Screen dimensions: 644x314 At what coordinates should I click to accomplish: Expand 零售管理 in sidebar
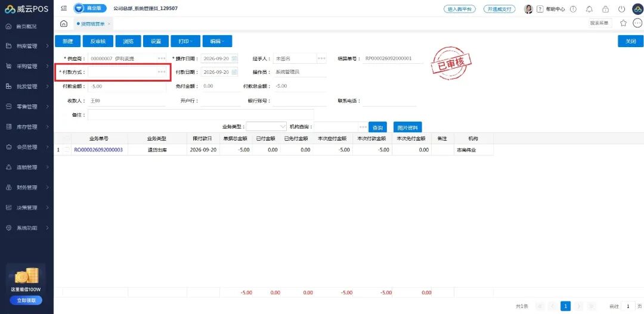click(27, 107)
